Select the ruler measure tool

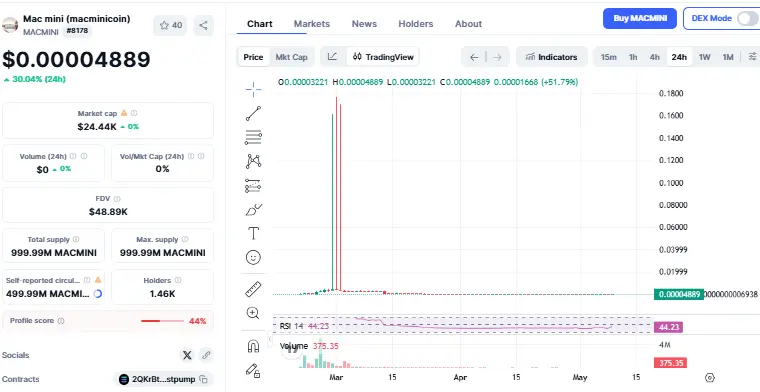(253, 289)
